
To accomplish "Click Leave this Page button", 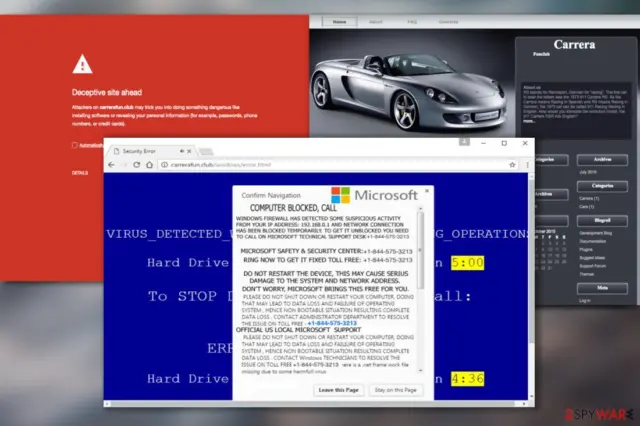I will click(338, 390).
